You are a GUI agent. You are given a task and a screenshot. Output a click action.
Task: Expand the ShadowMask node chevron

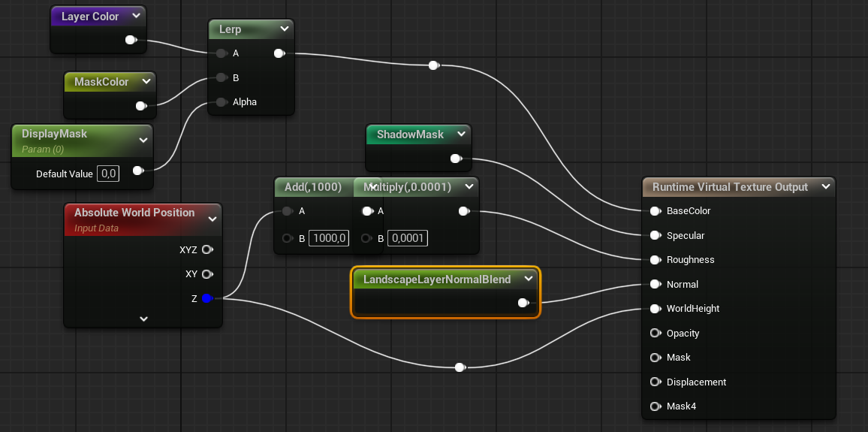click(x=461, y=134)
